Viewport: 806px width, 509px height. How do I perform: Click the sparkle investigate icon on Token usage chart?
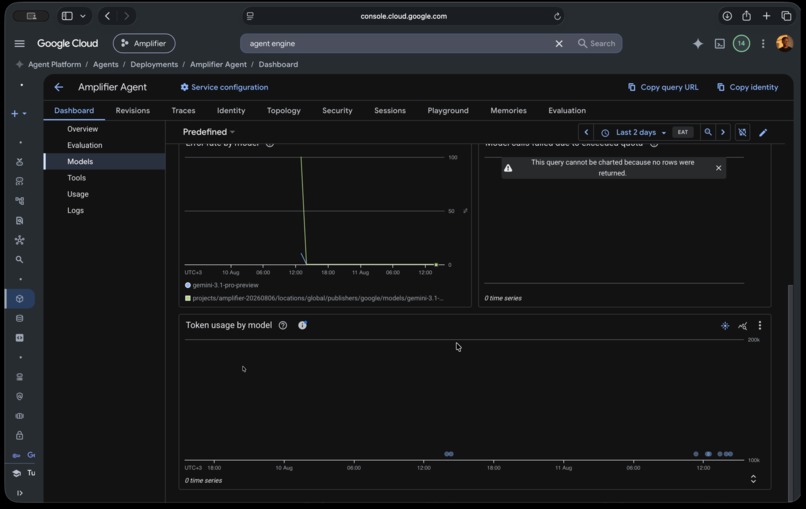click(x=725, y=326)
